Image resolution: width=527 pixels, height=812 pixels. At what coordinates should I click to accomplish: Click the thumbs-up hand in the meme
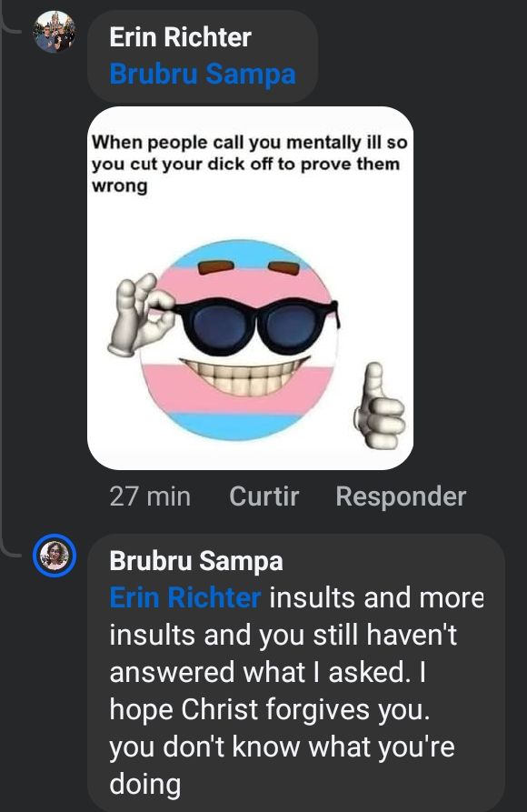pos(379,406)
